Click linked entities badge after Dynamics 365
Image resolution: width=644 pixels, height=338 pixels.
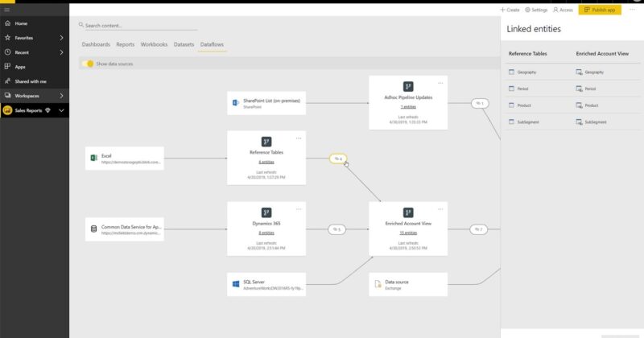336,229
